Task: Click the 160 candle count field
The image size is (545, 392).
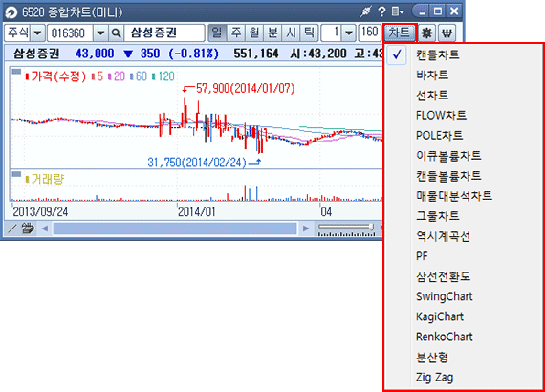Action: coord(370,33)
